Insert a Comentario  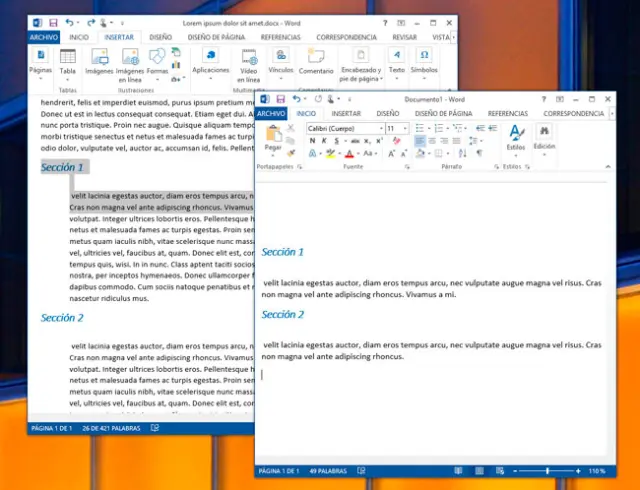coord(316,62)
